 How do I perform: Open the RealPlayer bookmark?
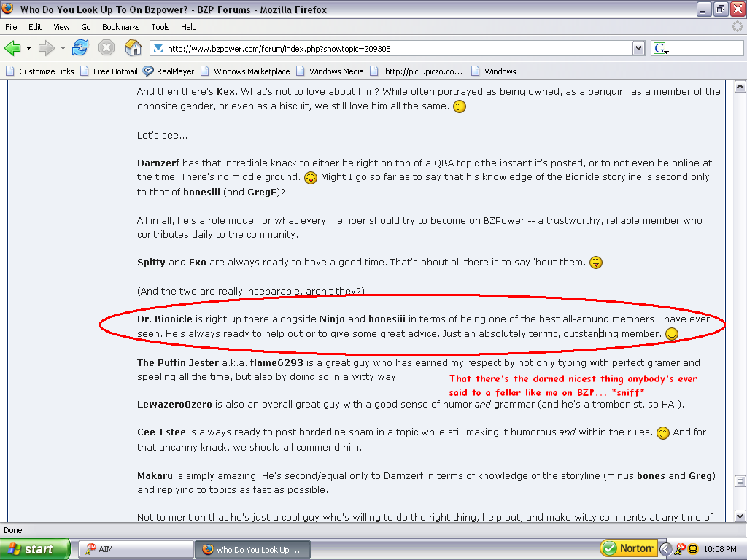pos(169,71)
